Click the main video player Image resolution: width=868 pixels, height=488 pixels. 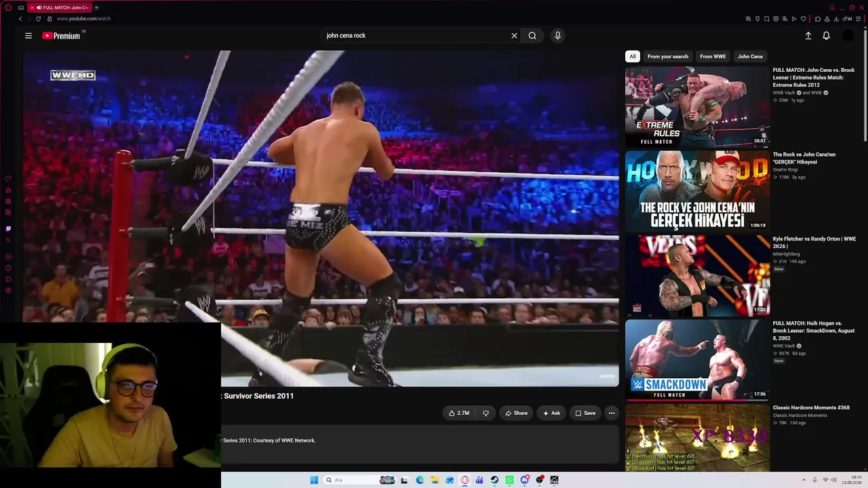321,218
